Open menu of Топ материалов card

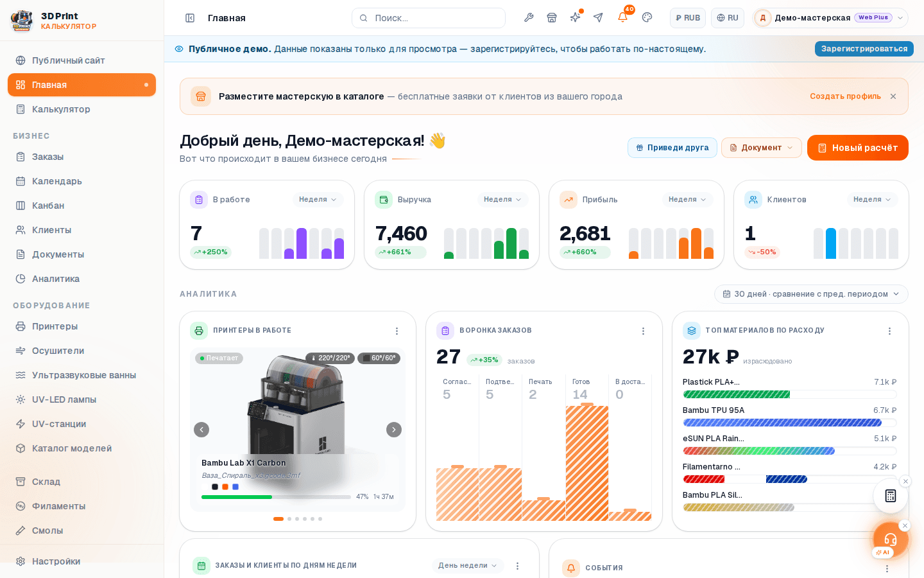point(889,331)
